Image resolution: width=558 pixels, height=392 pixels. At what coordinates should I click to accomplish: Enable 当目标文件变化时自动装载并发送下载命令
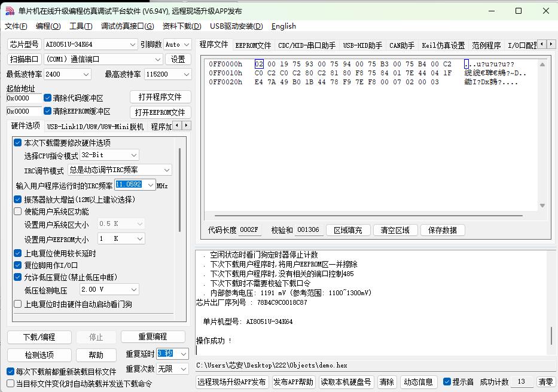pyautogui.click(x=10, y=384)
